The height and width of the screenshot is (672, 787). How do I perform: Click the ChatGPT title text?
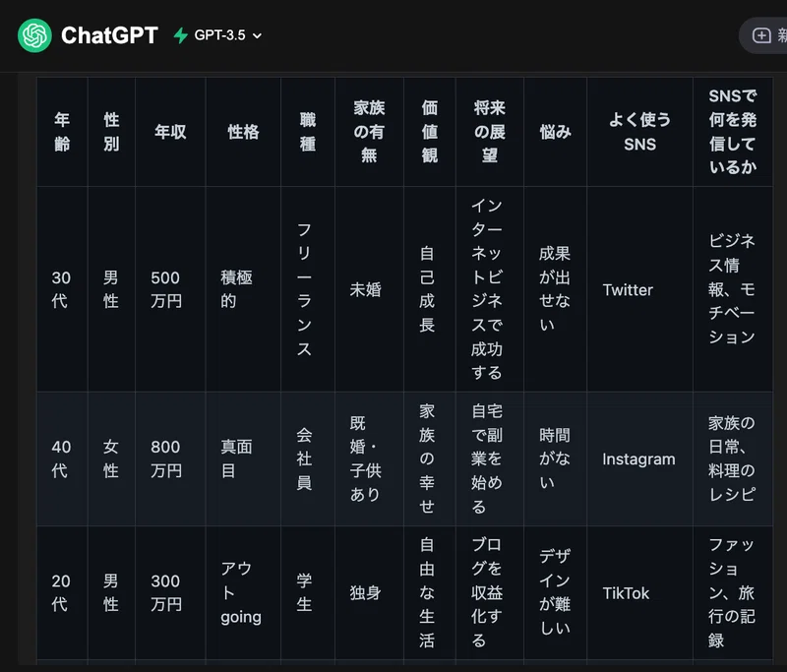[x=109, y=35]
